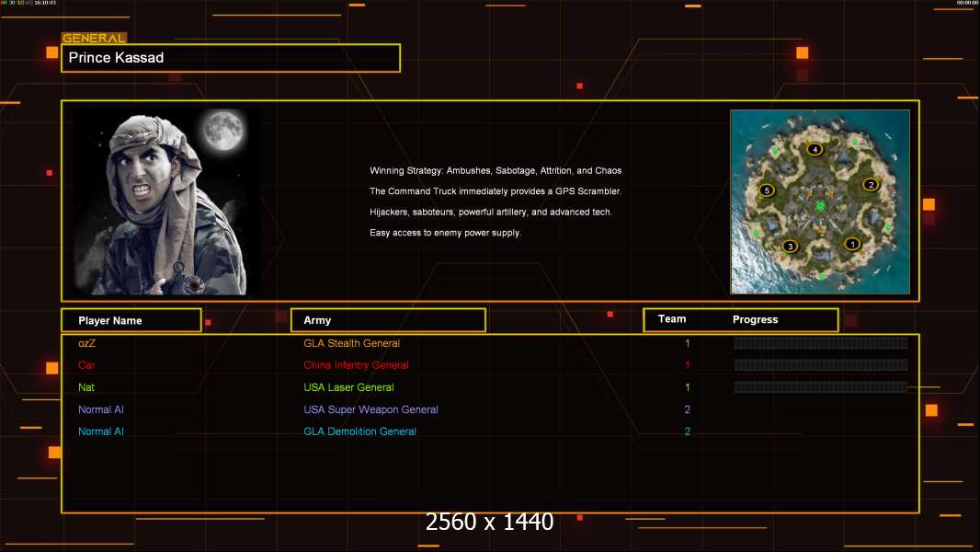The width and height of the screenshot is (980, 552).
Task: Select start position 2 on the island map
Action: [870, 184]
